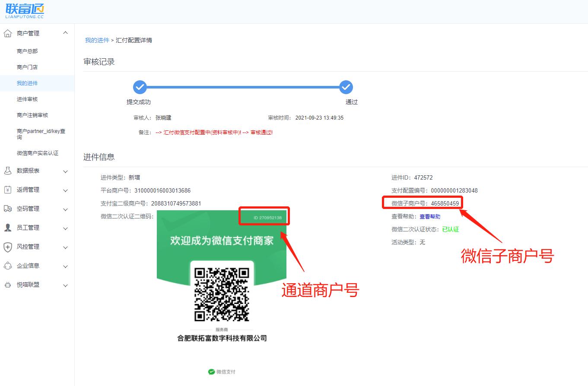Click the 进件ID value 472572
The image size is (588, 386).
tap(423, 177)
